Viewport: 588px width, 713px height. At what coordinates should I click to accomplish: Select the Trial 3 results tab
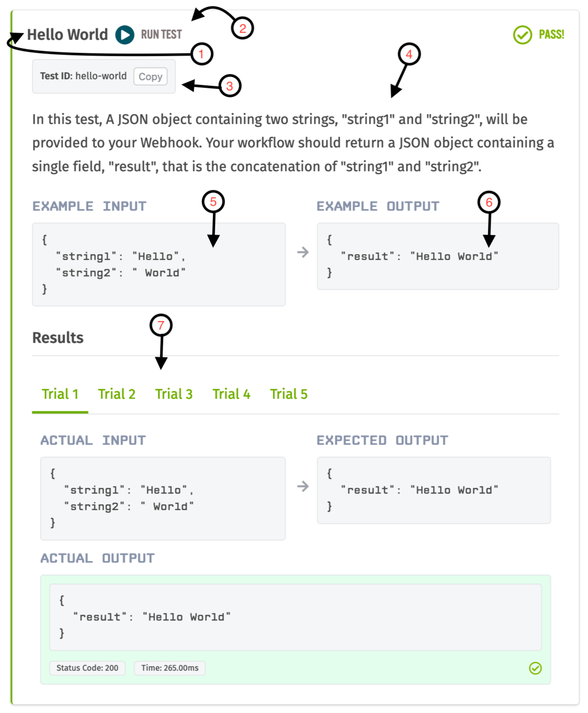(174, 394)
